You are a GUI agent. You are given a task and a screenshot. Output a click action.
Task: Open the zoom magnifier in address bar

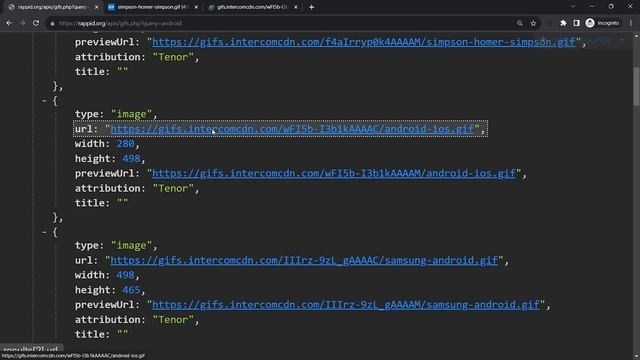tap(520, 23)
